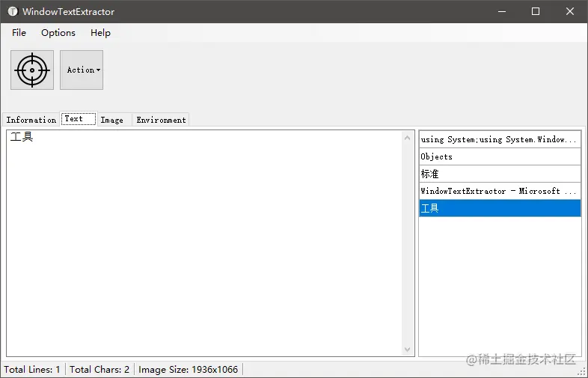Click the Image Size status entry
The image size is (588, 378).
coord(189,369)
